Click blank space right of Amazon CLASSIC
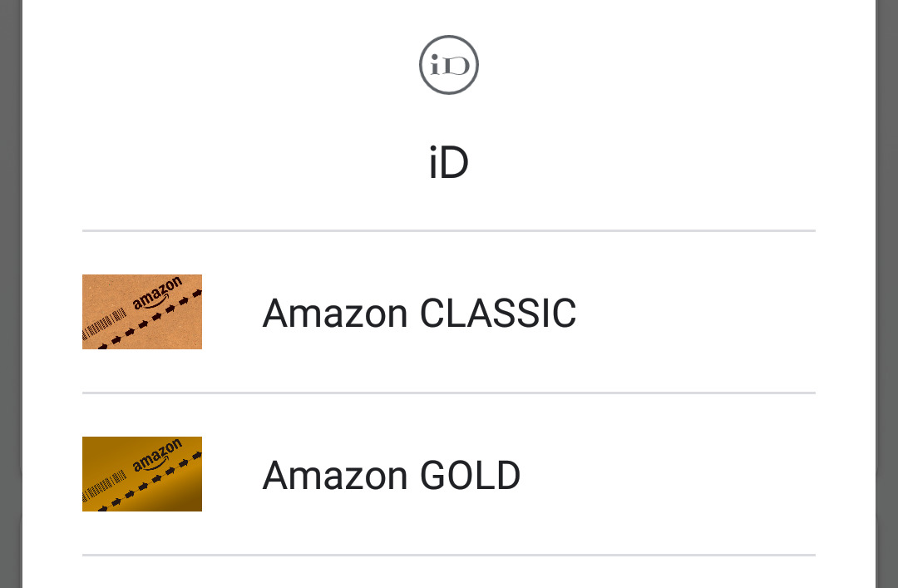 [698, 314]
